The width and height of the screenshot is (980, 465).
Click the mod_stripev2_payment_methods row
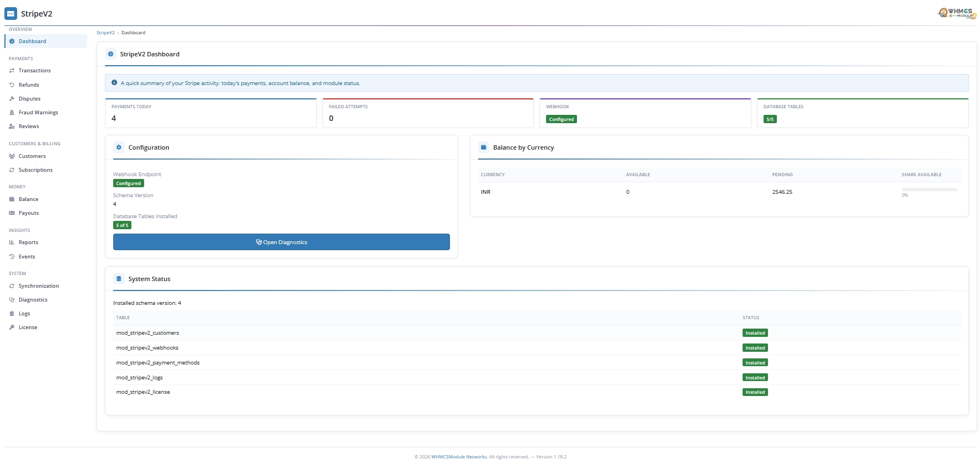(537, 363)
